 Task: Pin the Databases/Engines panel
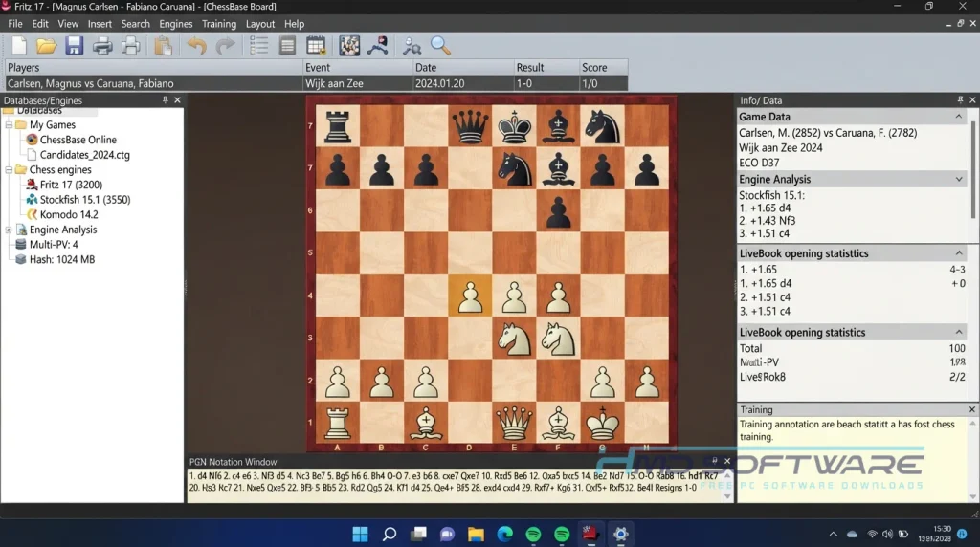click(x=165, y=99)
